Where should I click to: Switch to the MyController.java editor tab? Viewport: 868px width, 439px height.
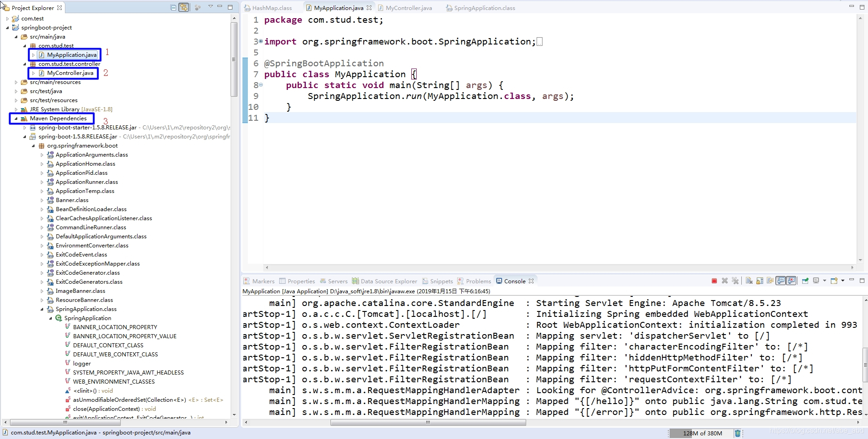click(404, 8)
